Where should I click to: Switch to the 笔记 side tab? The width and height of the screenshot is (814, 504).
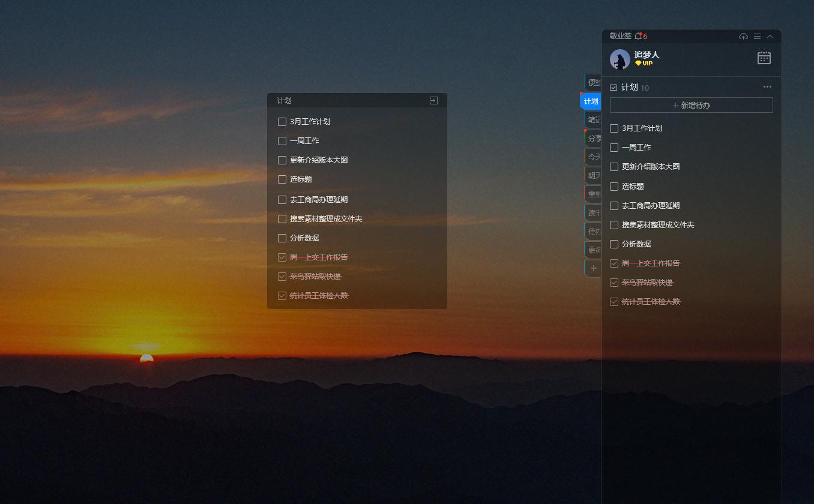(x=593, y=119)
